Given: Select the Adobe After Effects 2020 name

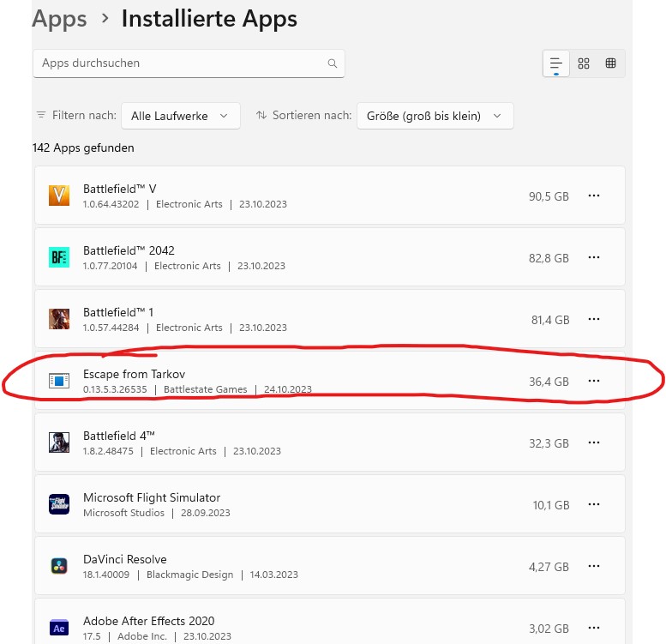Looking at the screenshot, I should click(148, 621).
